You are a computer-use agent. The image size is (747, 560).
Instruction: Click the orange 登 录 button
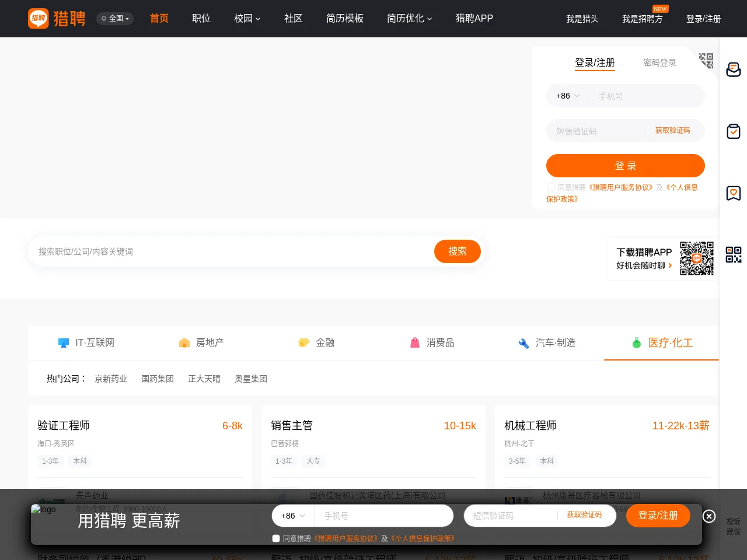626,166
